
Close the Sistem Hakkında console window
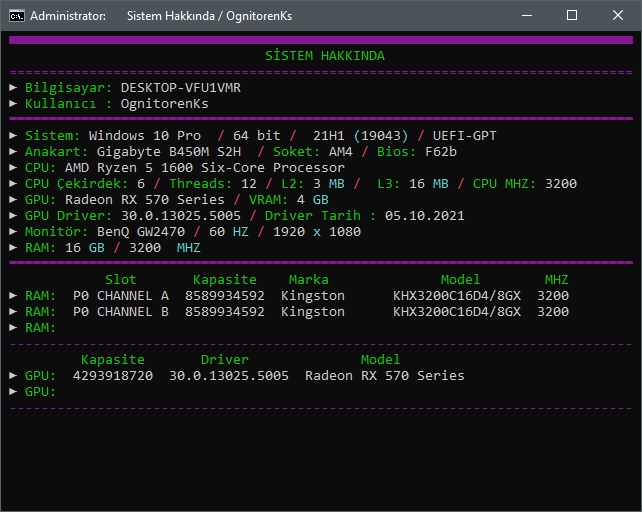click(618, 16)
